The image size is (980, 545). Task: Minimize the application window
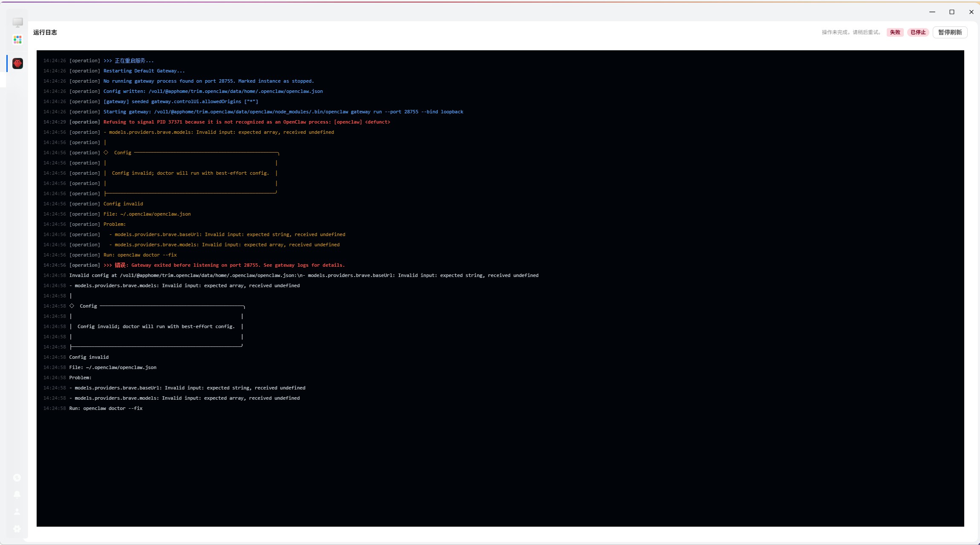tap(932, 12)
